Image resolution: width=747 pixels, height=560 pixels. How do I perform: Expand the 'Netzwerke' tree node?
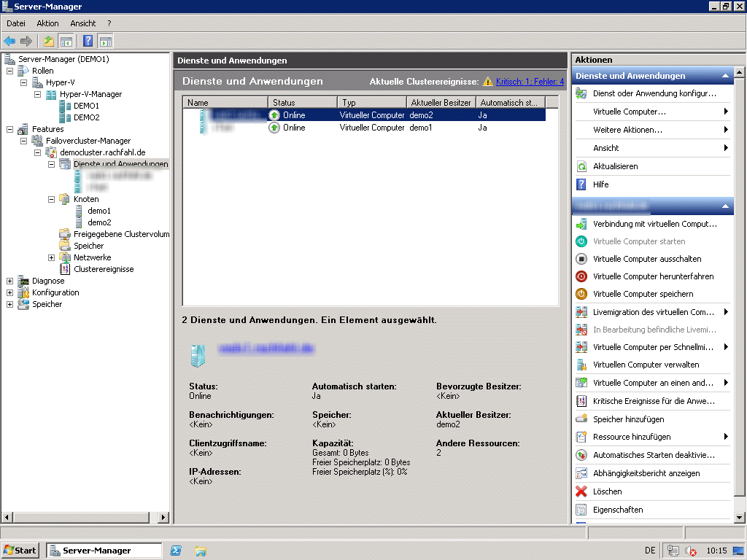(x=51, y=257)
